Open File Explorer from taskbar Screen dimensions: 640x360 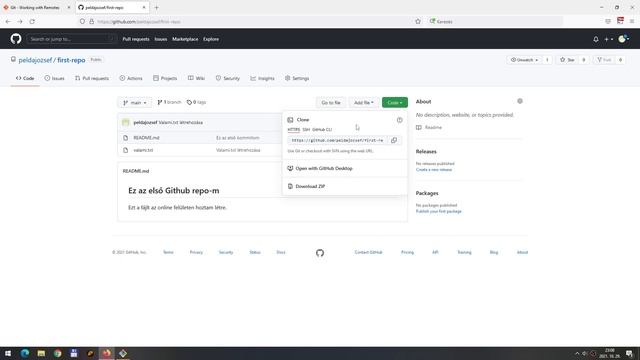[41, 353]
